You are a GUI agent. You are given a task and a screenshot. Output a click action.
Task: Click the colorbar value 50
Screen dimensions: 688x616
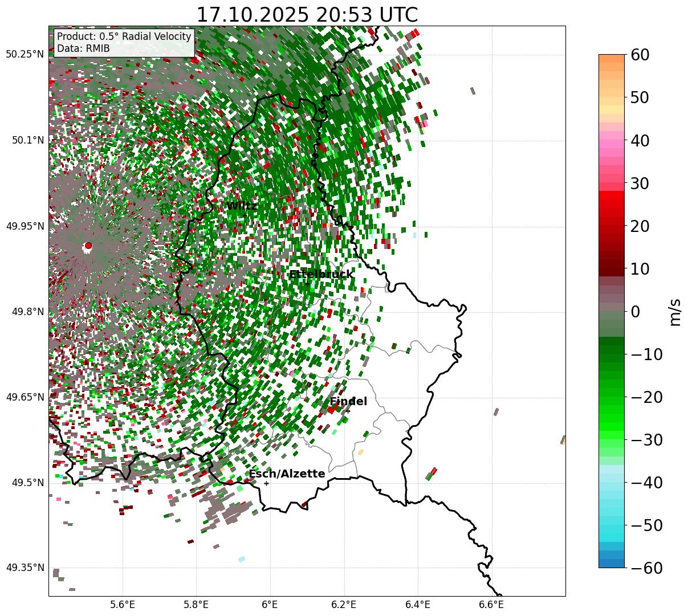click(x=641, y=97)
